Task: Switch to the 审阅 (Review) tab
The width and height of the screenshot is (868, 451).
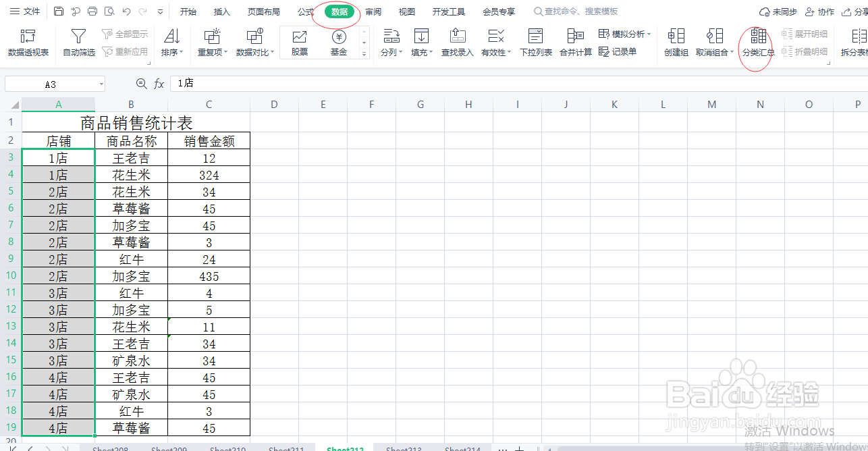Action: pos(373,12)
